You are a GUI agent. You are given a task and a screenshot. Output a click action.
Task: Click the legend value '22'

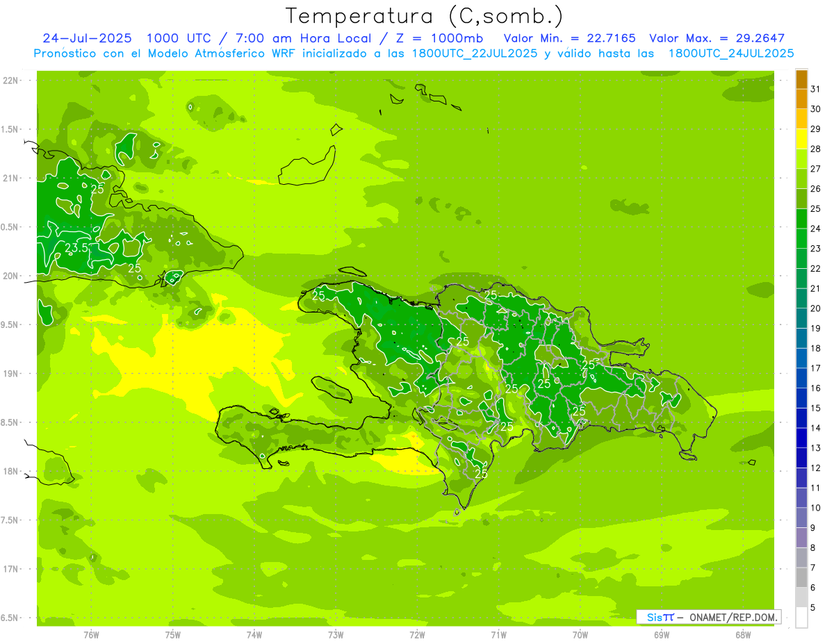click(x=816, y=268)
